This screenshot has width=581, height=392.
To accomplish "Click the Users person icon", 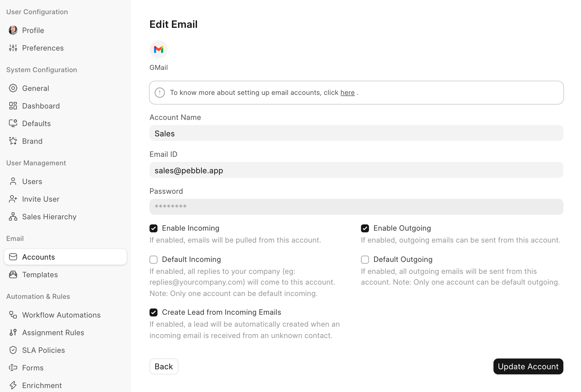I will [13, 181].
